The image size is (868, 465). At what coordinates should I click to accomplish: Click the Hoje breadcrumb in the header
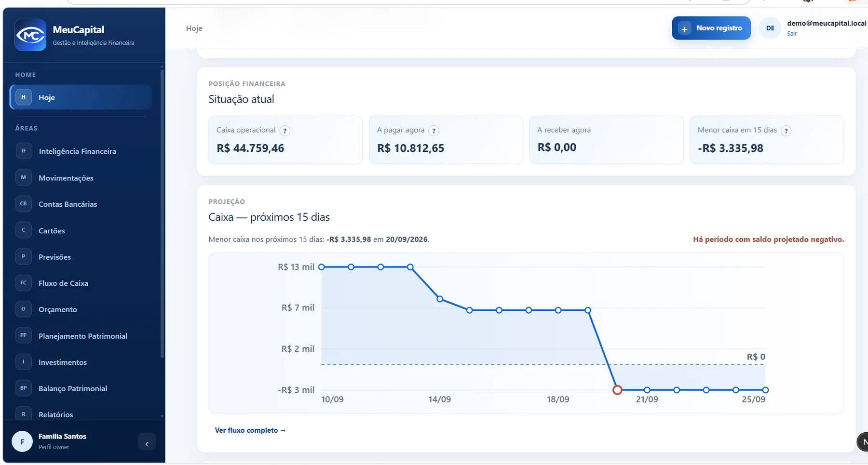(194, 28)
